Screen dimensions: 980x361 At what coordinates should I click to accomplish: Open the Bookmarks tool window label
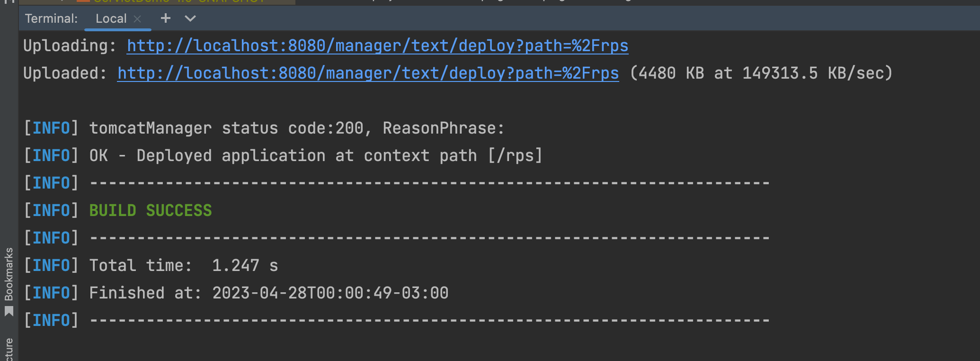(x=9, y=274)
